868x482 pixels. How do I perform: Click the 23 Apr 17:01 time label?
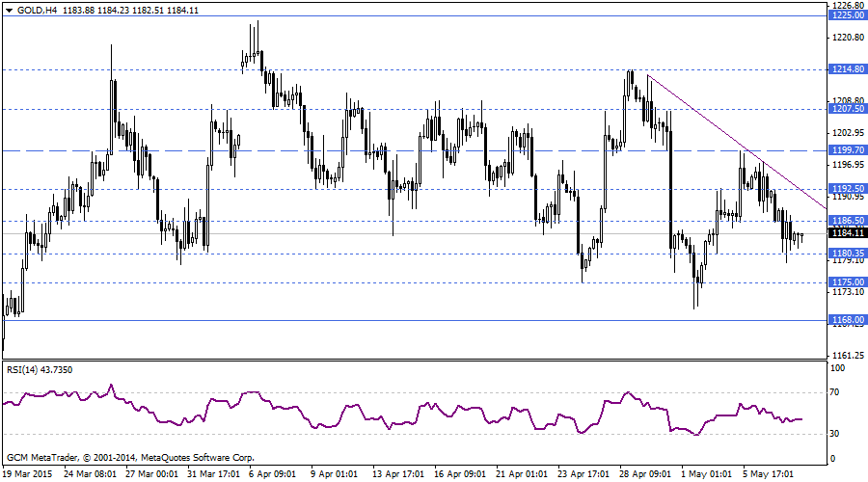pyautogui.click(x=583, y=474)
